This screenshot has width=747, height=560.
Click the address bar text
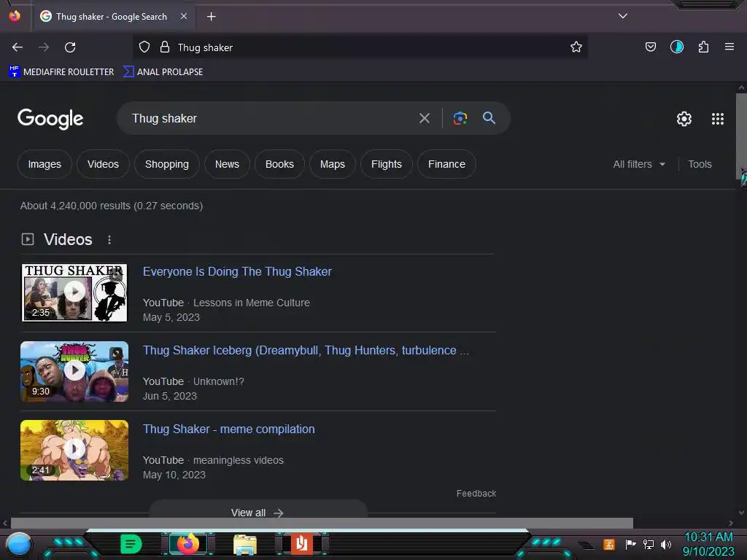tap(205, 47)
